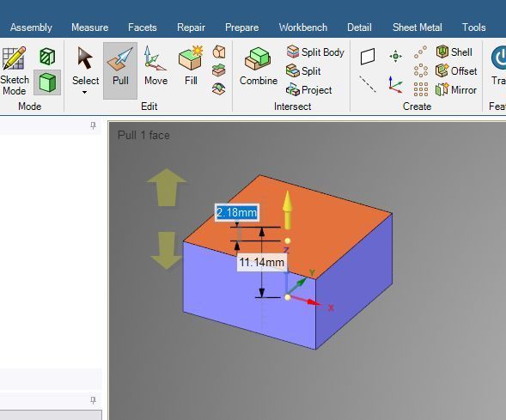The image size is (506, 420).
Task: Open the Sheet Metal ribbon tab
Action: pyautogui.click(x=417, y=27)
